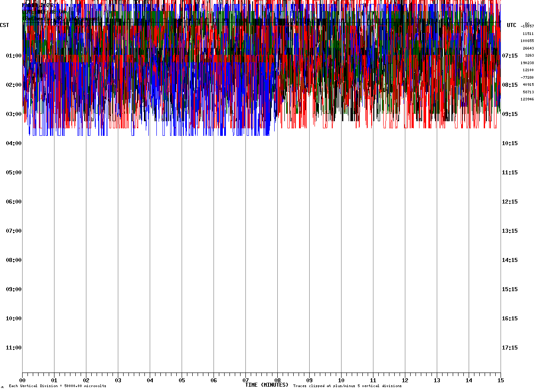Click the 14:15 UTC time label
The width and height of the screenshot is (536, 392).
click(510, 260)
